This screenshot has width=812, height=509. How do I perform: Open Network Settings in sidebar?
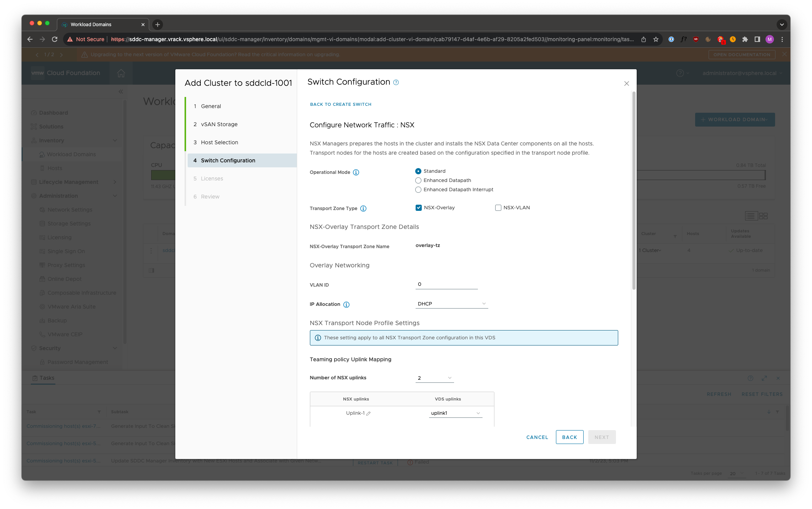point(70,210)
